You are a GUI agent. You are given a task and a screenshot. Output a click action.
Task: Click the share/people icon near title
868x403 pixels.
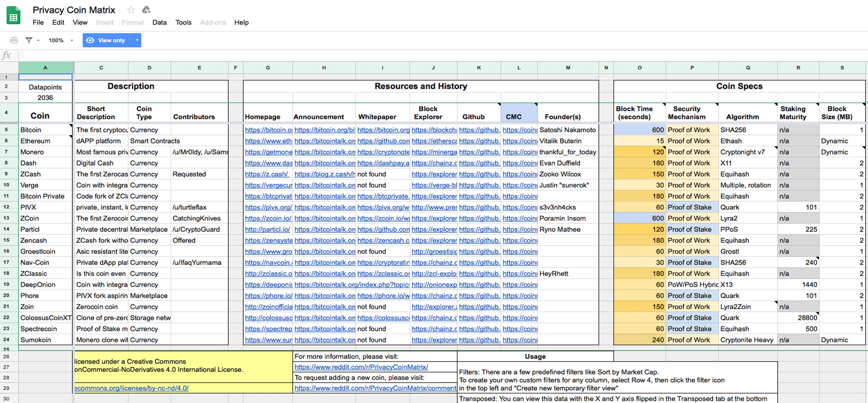click(x=146, y=10)
